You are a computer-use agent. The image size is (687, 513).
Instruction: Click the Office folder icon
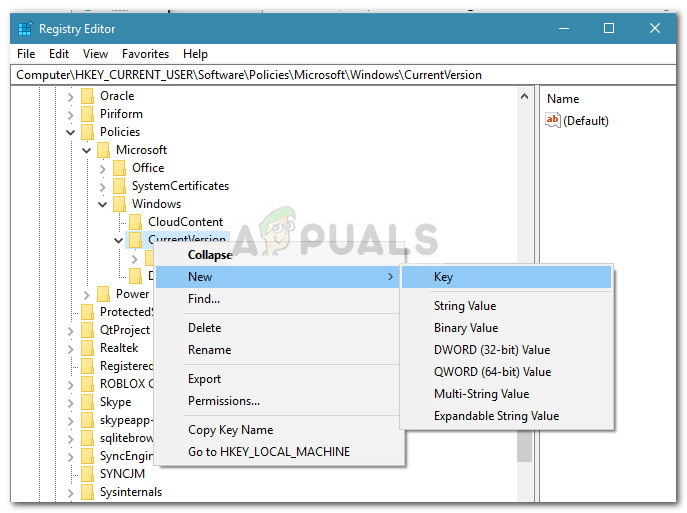click(x=119, y=168)
